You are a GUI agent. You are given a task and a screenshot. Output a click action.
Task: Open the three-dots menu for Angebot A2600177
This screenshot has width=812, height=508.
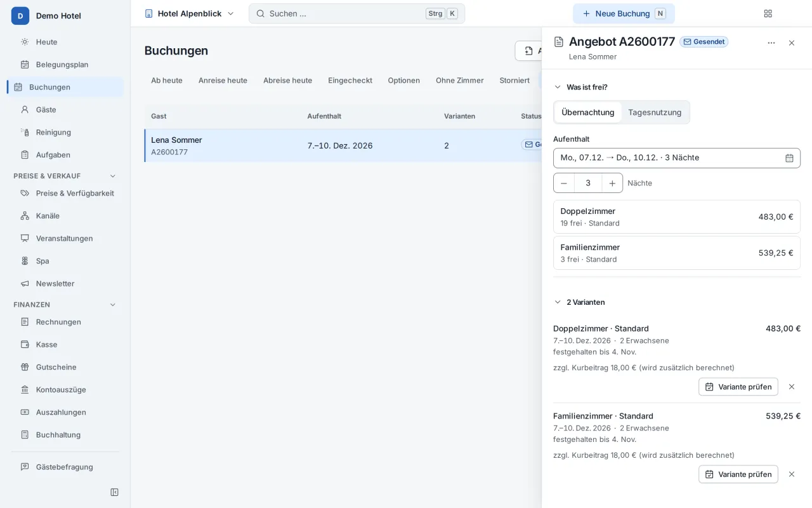pyautogui.click(x=771, y=43)
